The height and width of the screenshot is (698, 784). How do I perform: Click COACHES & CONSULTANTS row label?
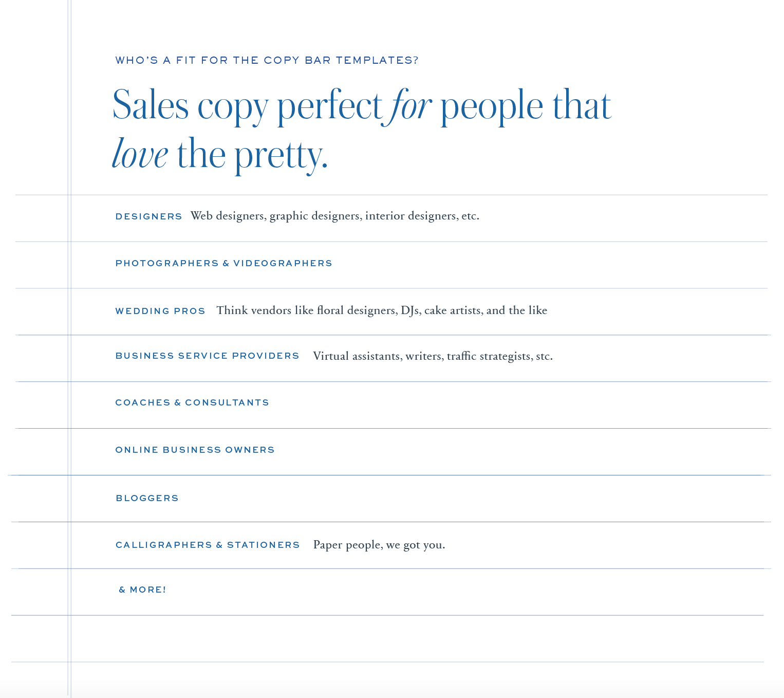pos(192,402)
